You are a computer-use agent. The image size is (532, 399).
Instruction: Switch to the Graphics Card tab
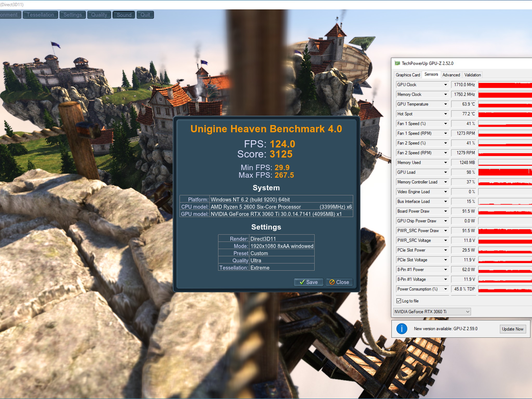click(408, 75)
